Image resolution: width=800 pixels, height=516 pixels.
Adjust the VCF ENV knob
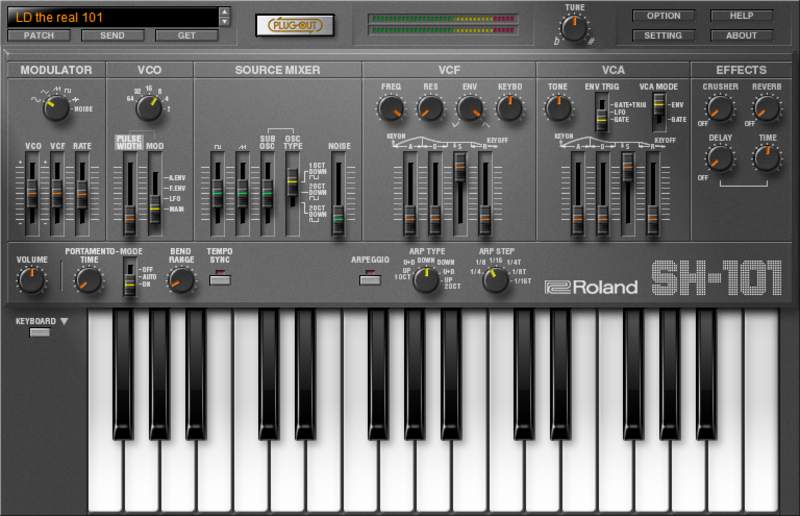tap(470, 108)
